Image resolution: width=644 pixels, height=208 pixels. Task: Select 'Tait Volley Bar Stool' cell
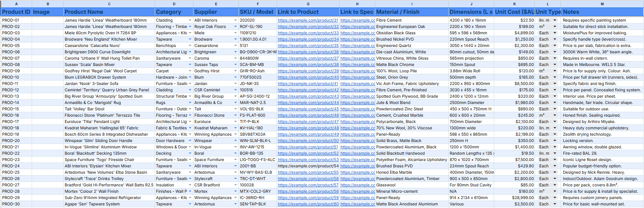coord(109,109)
